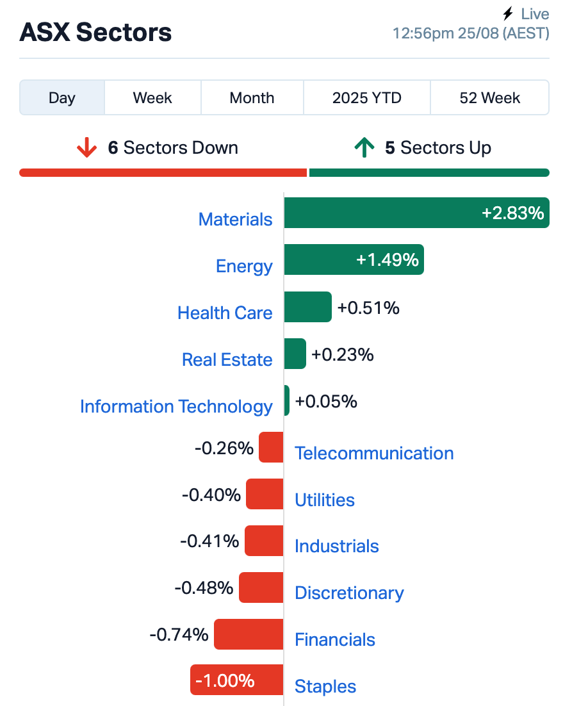
Task: Switch to the Week tab
Action: tap(152, 98)
